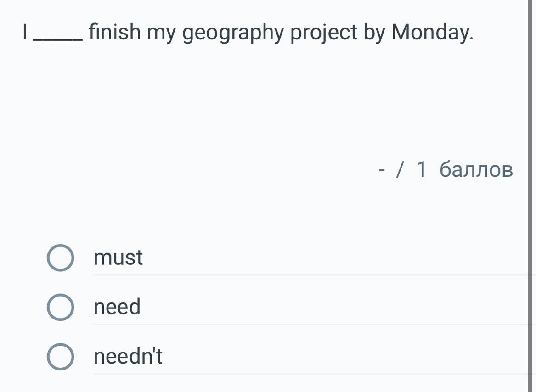Select the "must" radio button
536x392 pixels.
60,258
